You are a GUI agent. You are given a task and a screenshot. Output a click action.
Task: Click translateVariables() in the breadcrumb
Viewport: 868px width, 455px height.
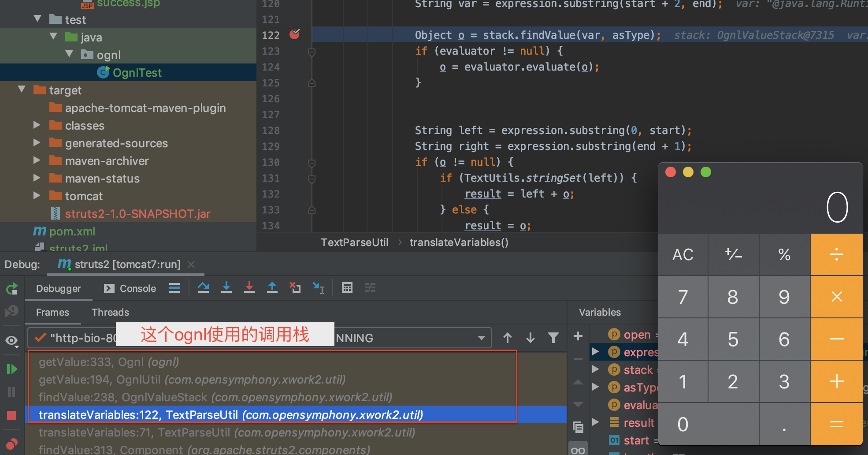pos(459,242)
